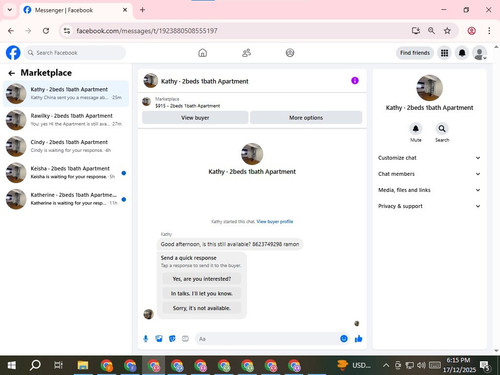The width and height of the screenshot is (500, 375).
Task: Click the right panel Kathy profile picture
Action: point(429,88)
